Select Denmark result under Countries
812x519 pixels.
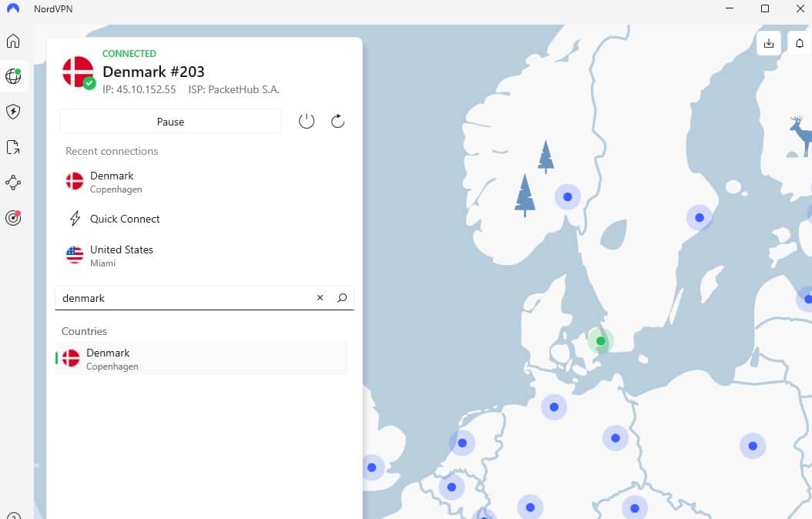pyautogui.click(x=201, y=359)
